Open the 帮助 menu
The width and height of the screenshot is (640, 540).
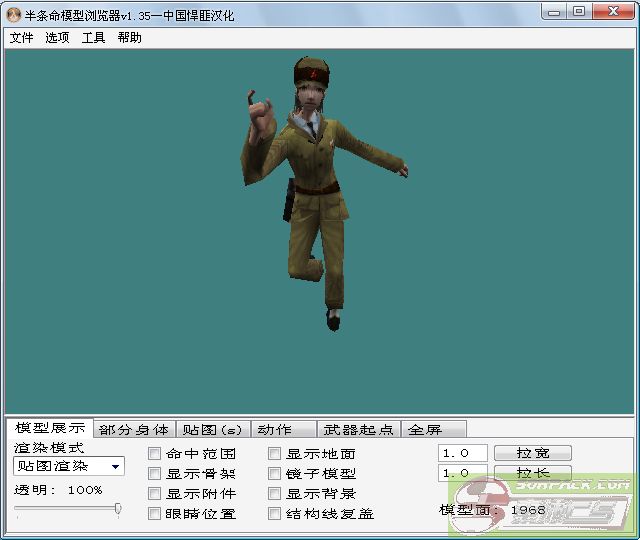tap(129, 38)
